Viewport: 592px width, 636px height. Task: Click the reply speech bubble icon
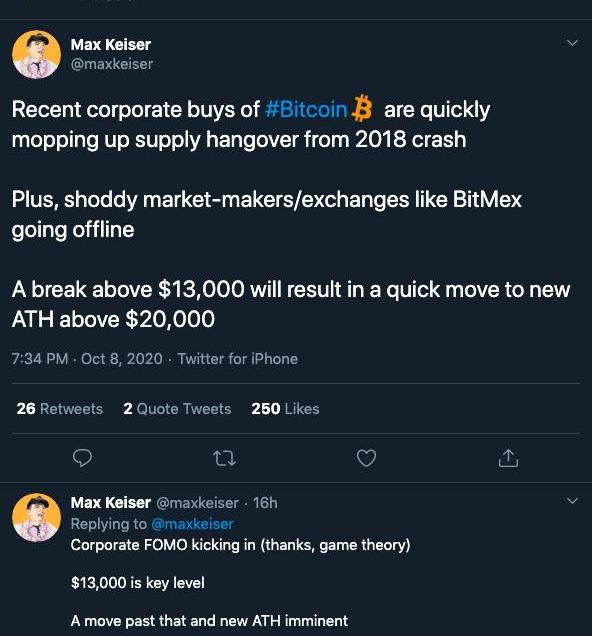coord(82,458)
